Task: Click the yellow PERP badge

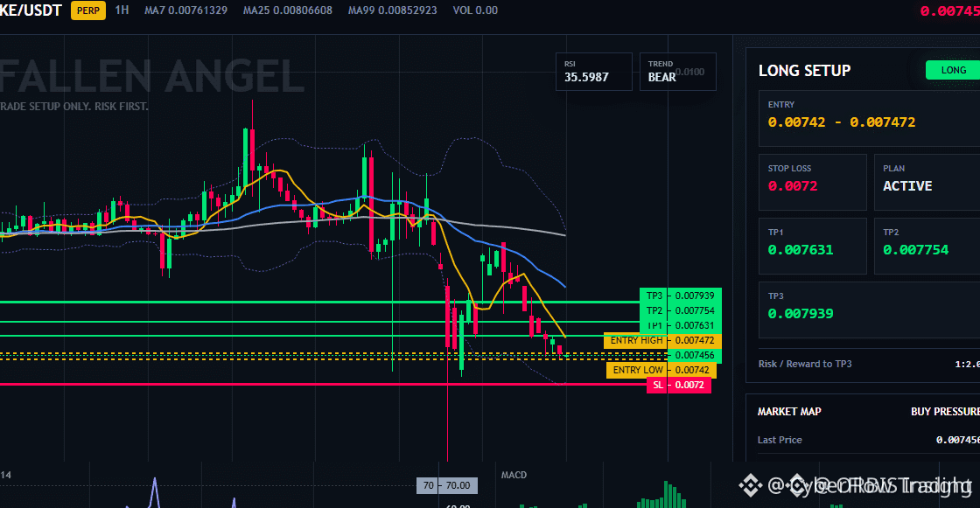Action: point(88,10)
